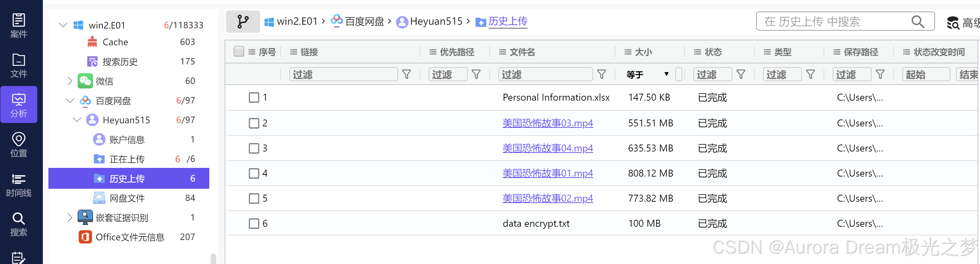This screenshot has height=264, width=980.
Task: Open the 类型 column header menu
Action: [x=767, y=52]
